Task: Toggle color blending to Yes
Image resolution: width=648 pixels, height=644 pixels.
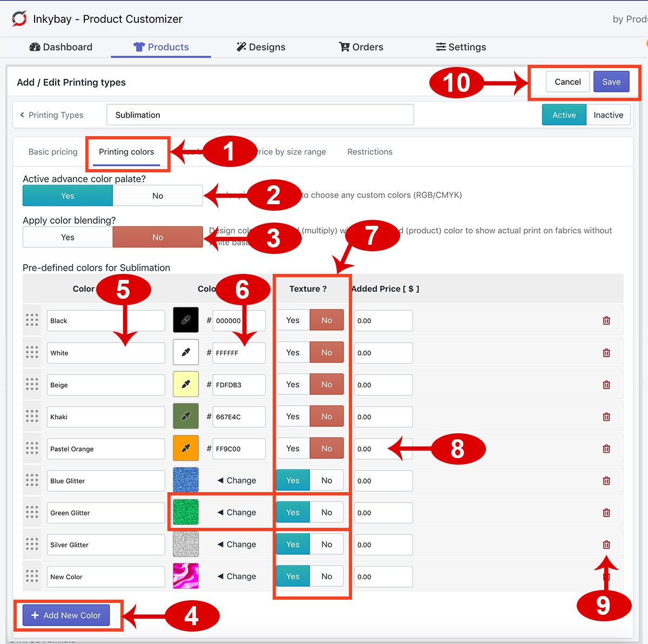Action: click(67, 237)
